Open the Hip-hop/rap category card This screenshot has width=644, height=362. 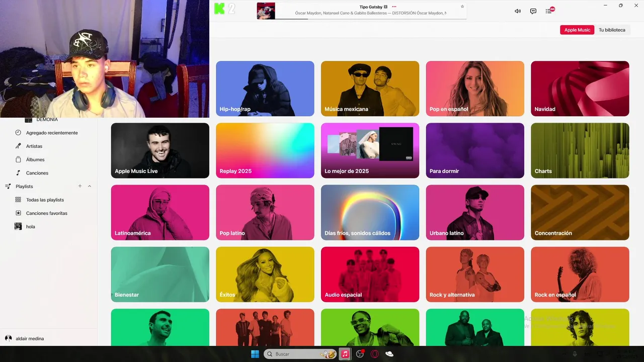(265, 88)
